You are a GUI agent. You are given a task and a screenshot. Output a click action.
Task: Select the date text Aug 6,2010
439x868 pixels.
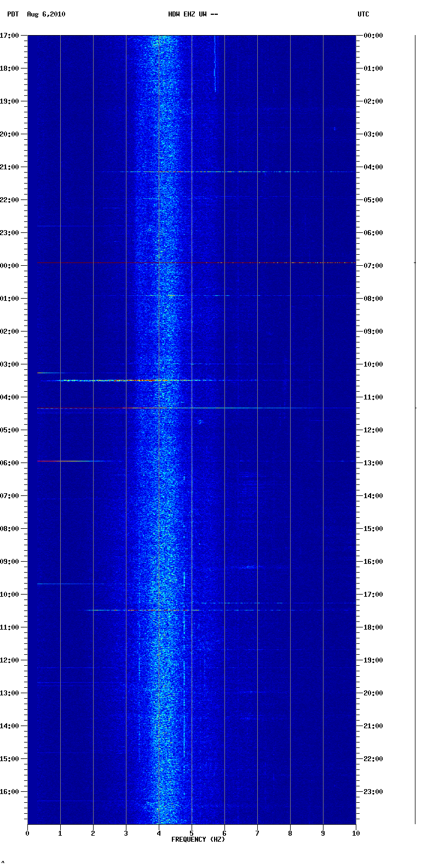[x=46, y=14]
